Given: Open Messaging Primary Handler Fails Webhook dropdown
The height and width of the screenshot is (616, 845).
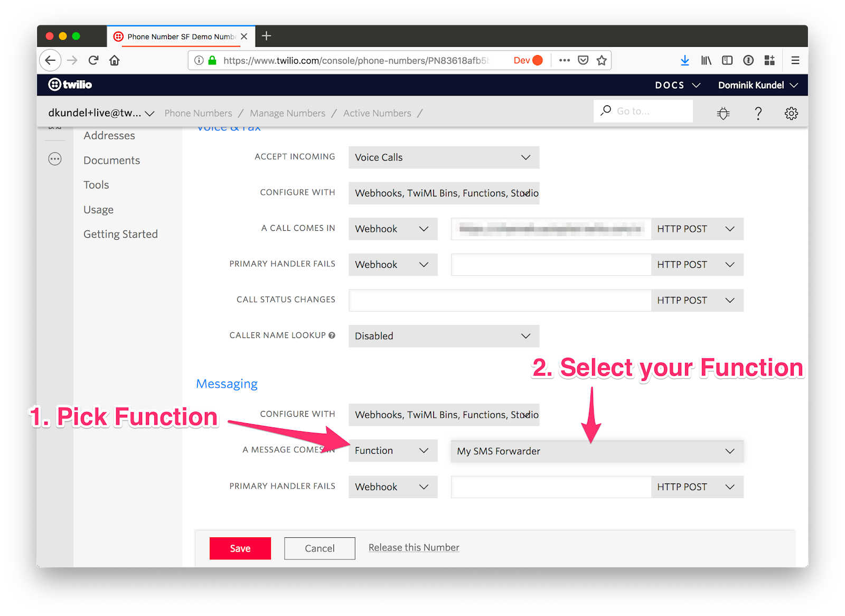Looking at the screenshot, I should 393,487.
